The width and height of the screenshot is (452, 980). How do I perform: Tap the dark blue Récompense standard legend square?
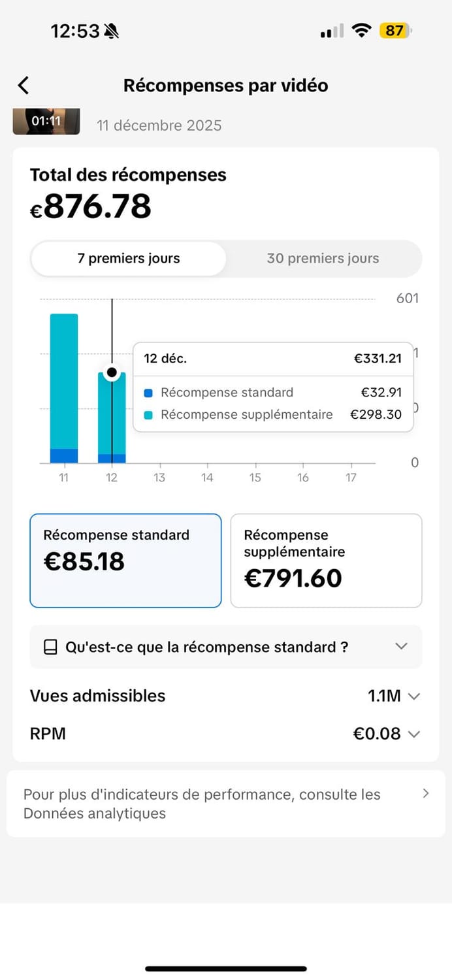point(148,393)
